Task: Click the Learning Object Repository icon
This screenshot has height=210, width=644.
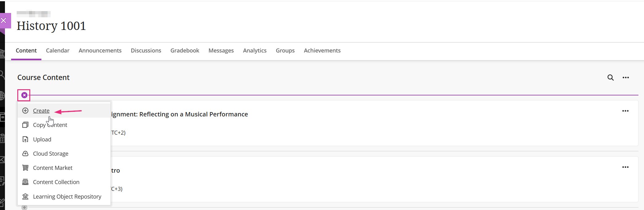Action: pos(26,196)
